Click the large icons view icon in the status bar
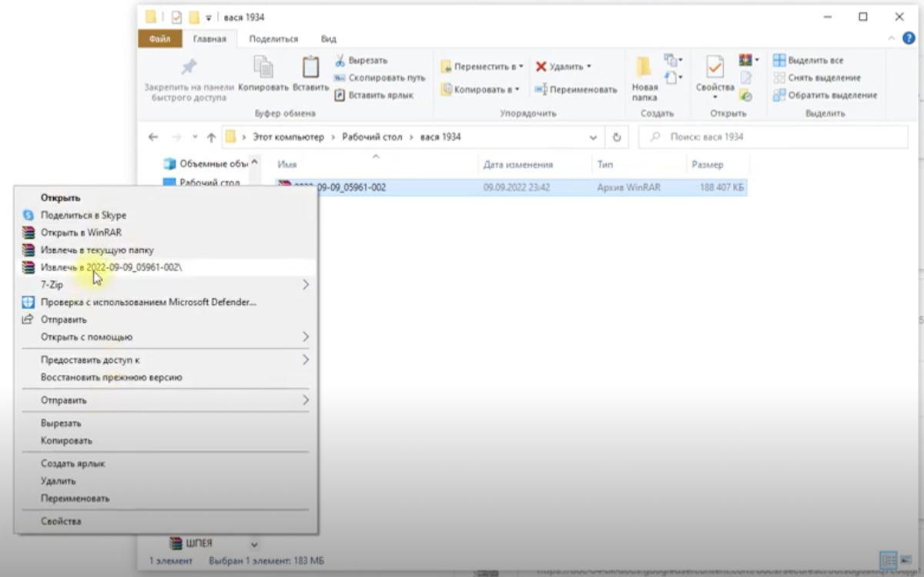Image resolution: width=924 pixels, height=577 pixels. pos(906,560)
